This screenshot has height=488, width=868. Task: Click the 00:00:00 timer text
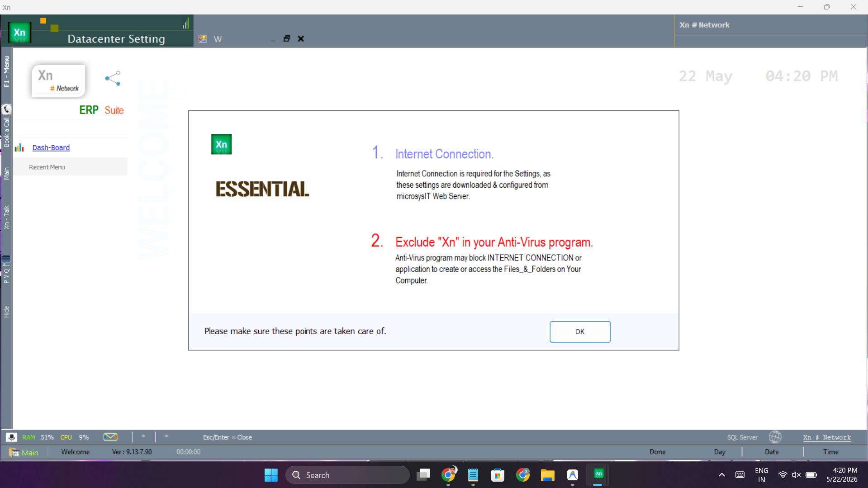pos(188,452)
